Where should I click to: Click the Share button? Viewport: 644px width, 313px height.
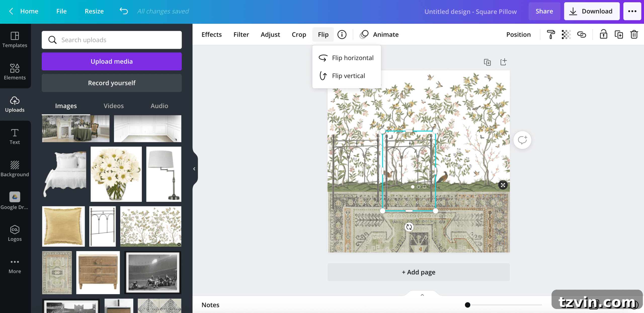click(x=544, y=11)
